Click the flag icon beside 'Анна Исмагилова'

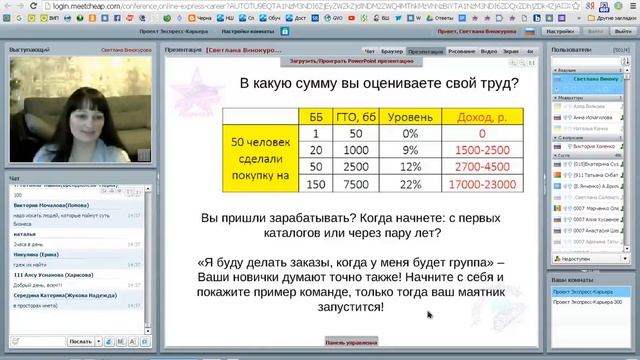pyautogui.click(x=557, y=118)
